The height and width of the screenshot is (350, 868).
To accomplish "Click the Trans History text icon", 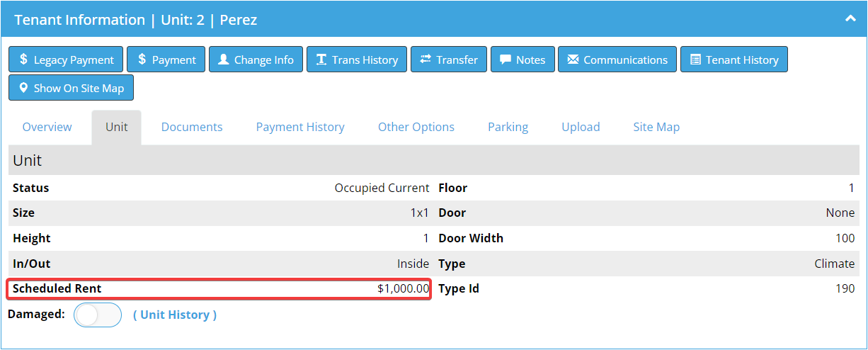I will coord(321,60).
